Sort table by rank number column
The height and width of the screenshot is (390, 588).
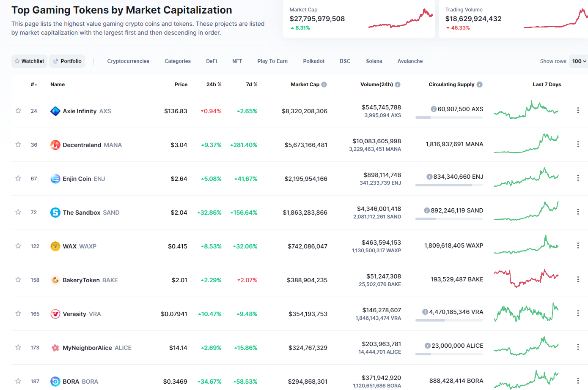[34, 85]
